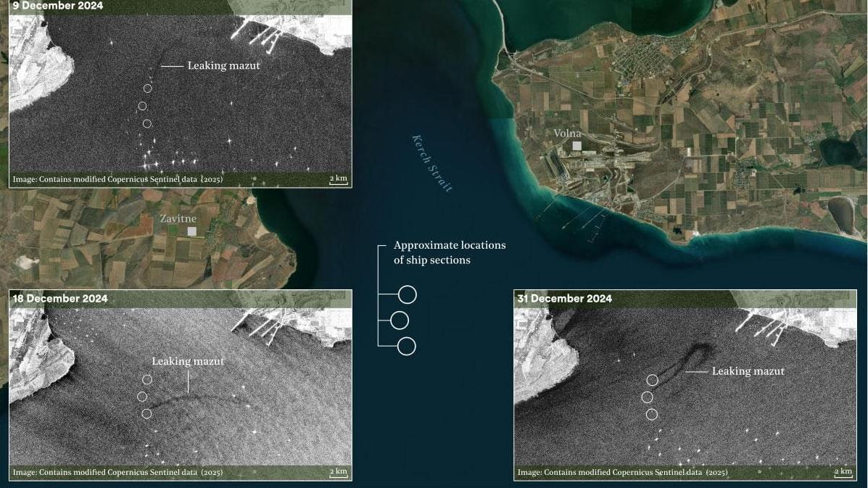Screen dimensions: 868x488
Task: Click the middle ship-section circle in 18 December panel
Action: (142, 397)
